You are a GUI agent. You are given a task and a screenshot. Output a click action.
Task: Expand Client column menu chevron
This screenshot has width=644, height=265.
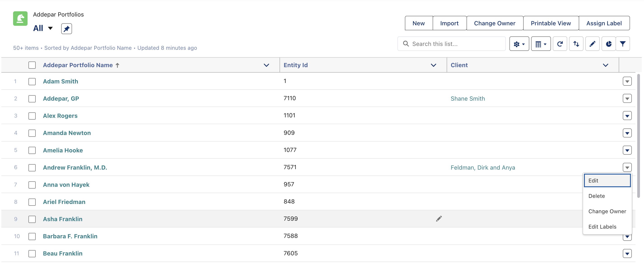[x=606, y=65]
